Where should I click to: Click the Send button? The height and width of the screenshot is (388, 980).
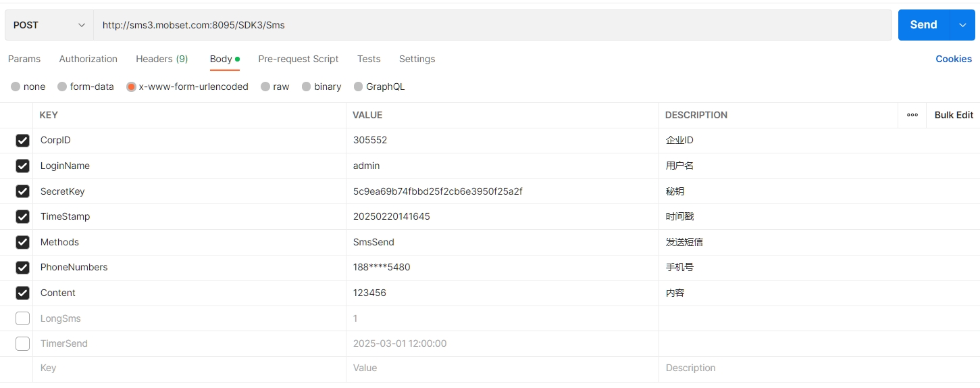pos(923,25)
